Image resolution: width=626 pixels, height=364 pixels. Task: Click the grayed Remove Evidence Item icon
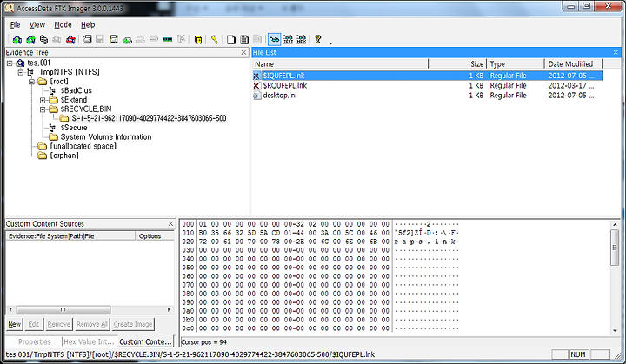click(57, 39)
